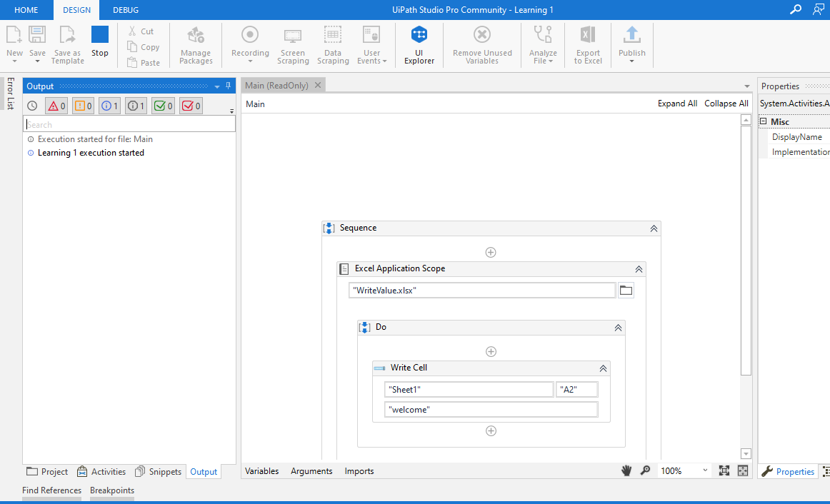Toggle the overview minimap icon

pyautogui.click(x=743, y=470)
